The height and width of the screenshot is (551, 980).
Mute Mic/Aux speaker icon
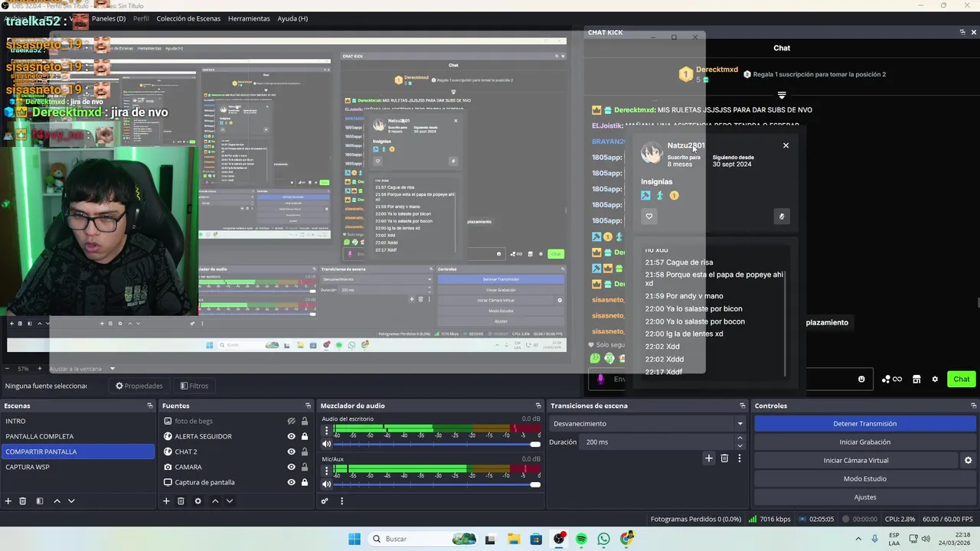pyautogui.click(x=326, y=484)
